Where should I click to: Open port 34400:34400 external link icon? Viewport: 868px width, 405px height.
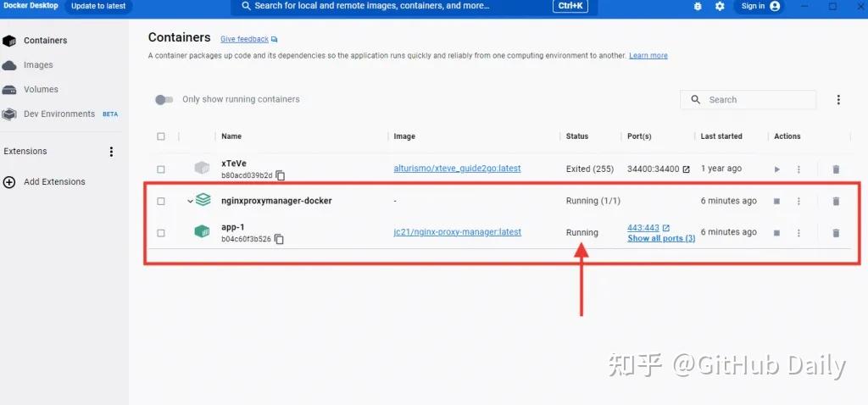coord(687,169)
